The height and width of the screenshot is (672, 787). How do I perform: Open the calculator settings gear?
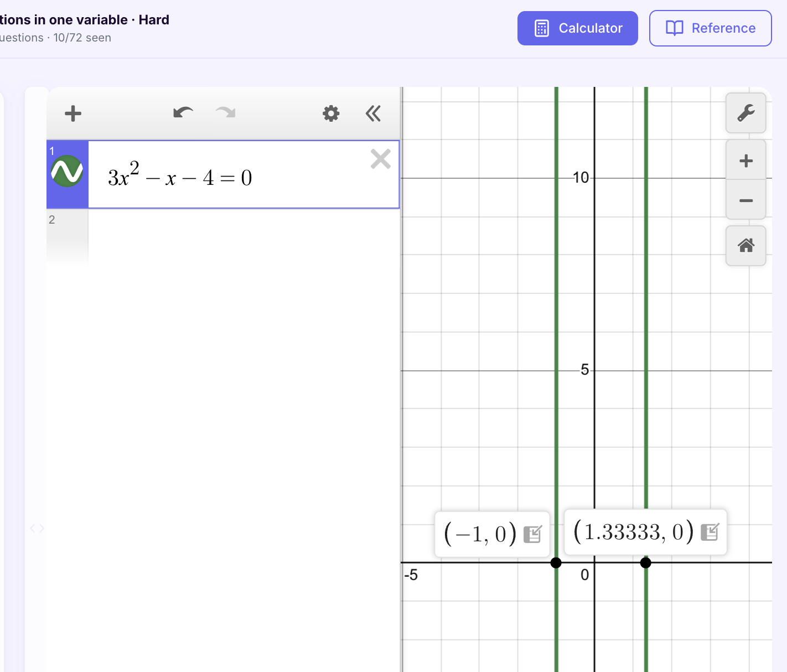(330, 113)
